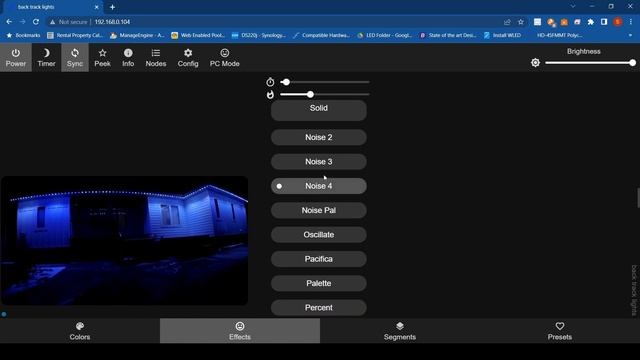640x360 pixels.
Task: Select the Palette effect
Action: pos(319,283)
